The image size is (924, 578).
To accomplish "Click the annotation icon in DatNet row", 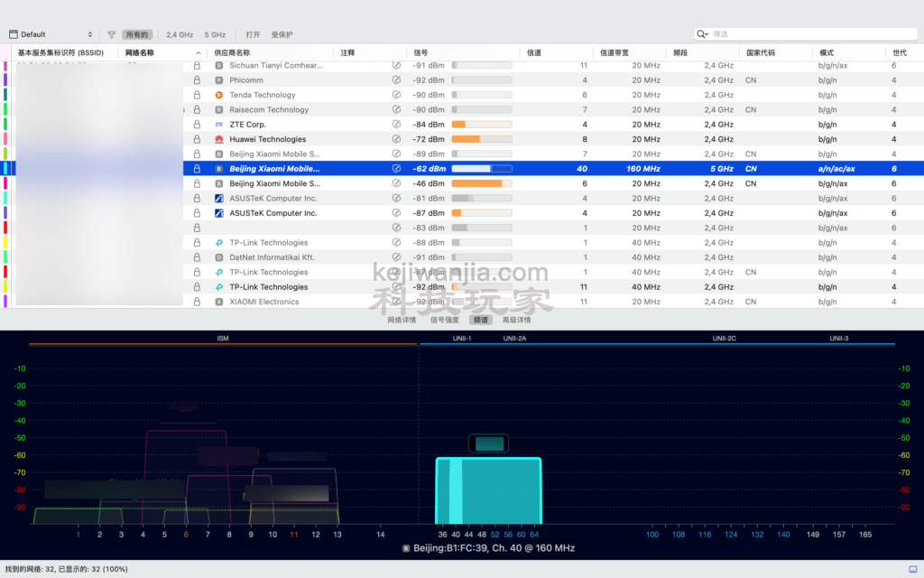I will (397, 257).
